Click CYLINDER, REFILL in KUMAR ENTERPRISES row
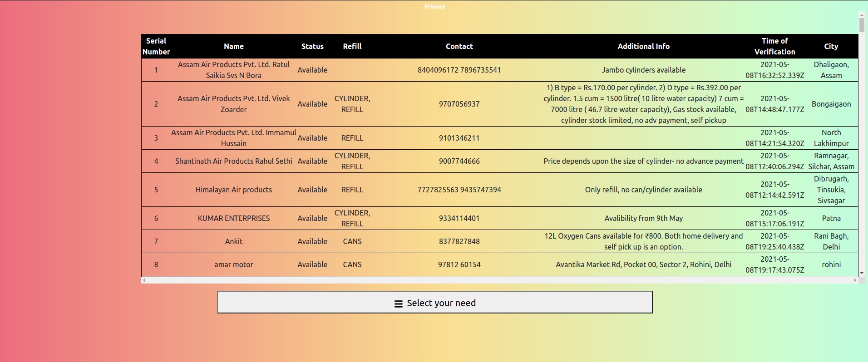 tap(352, 218)
